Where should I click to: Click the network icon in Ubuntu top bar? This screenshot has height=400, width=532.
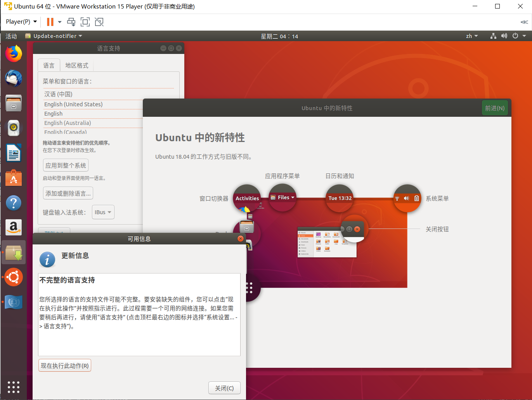pyautogui.click(x=493, y=36)
